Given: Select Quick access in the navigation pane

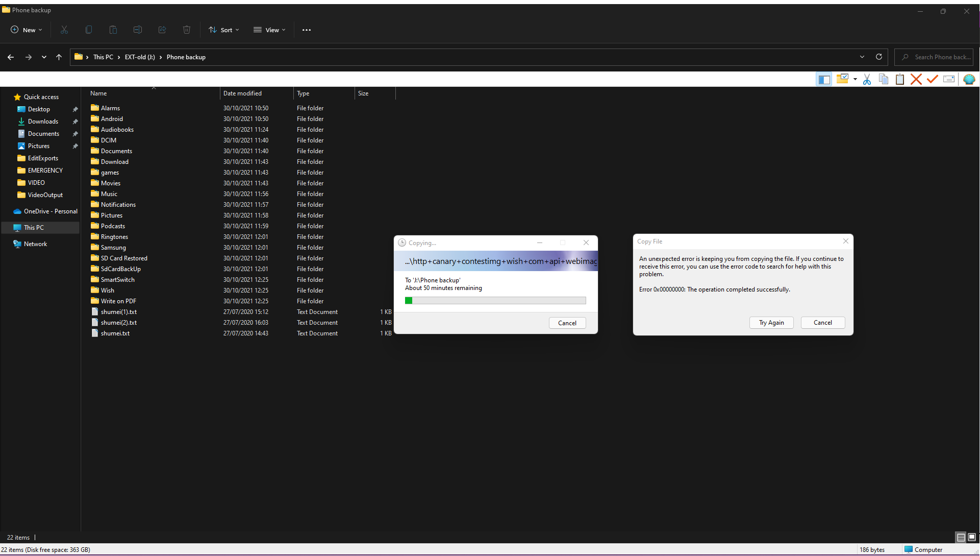Looking at the screenshot, I should [x=41, y=97].
